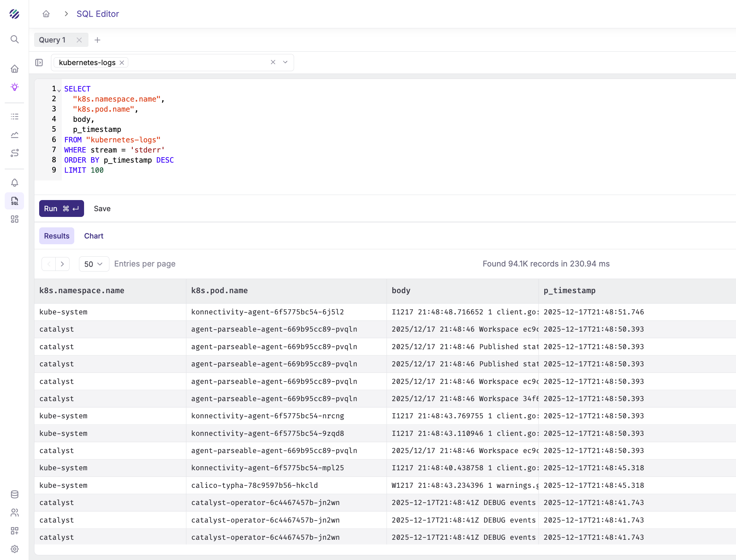
Task: Open the users icon in the sidebar
Action: pos(15,513)
